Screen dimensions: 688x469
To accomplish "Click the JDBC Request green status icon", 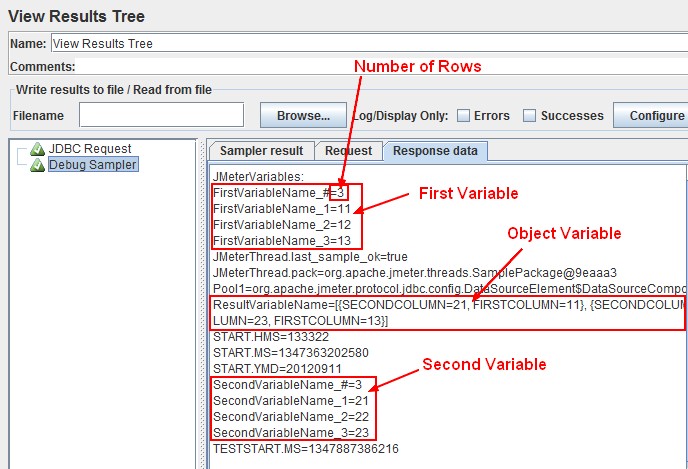I will (38, 150).
